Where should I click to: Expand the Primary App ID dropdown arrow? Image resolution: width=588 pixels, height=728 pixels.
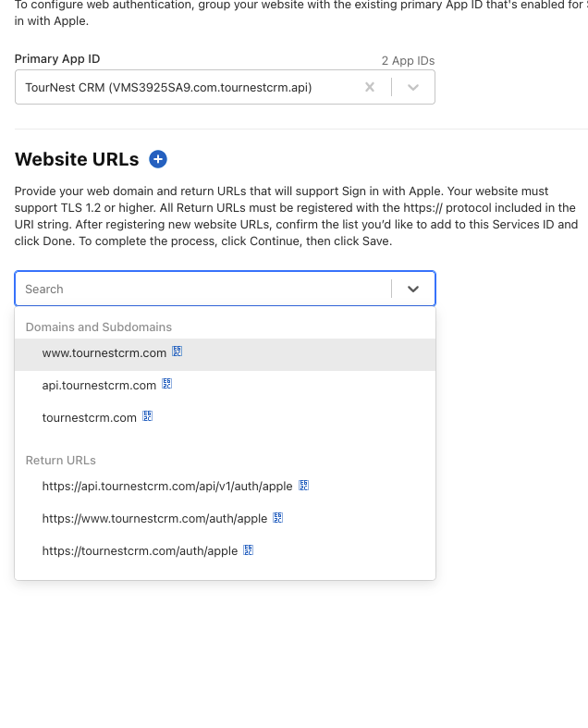click(413, 87)
